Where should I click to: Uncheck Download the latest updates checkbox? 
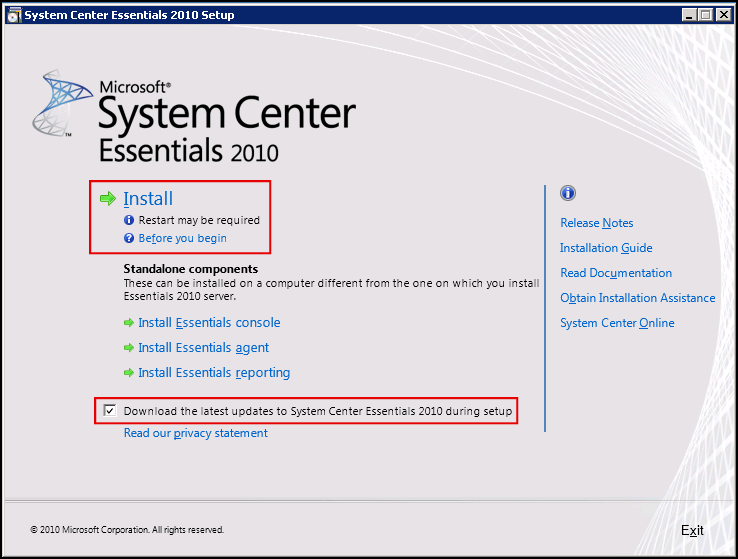click(x=110, y=410)
